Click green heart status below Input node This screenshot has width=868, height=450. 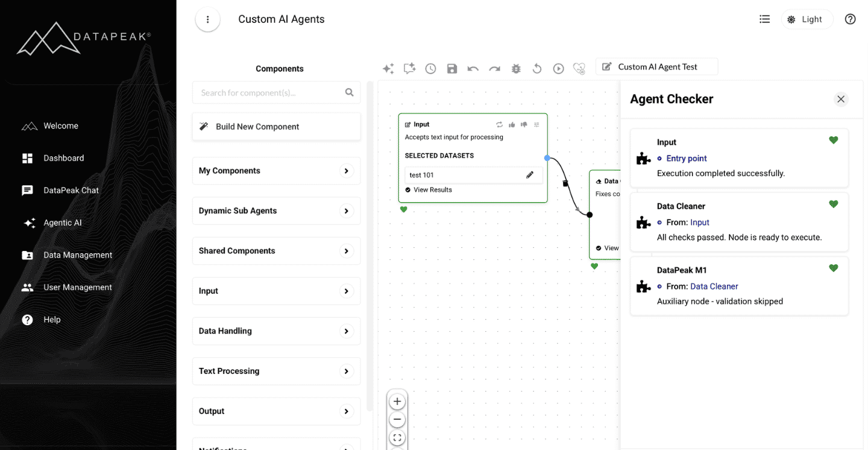click(404, 209)
